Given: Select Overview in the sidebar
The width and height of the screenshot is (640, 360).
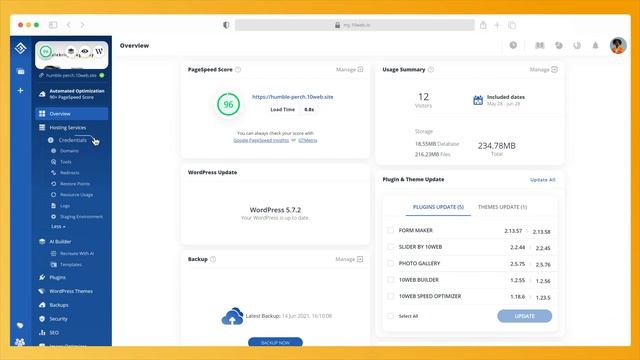Looking at the screenshot, I should point(72,113).
